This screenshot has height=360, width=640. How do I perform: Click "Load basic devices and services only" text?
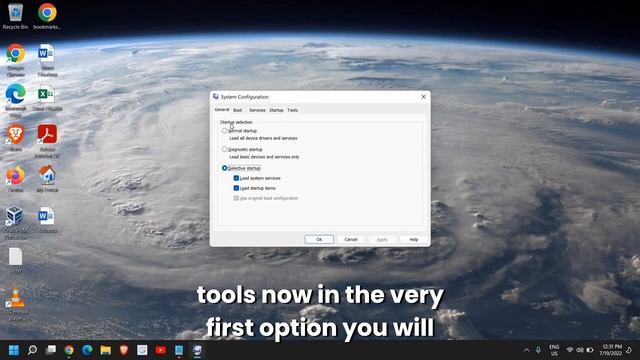[264, 157]
